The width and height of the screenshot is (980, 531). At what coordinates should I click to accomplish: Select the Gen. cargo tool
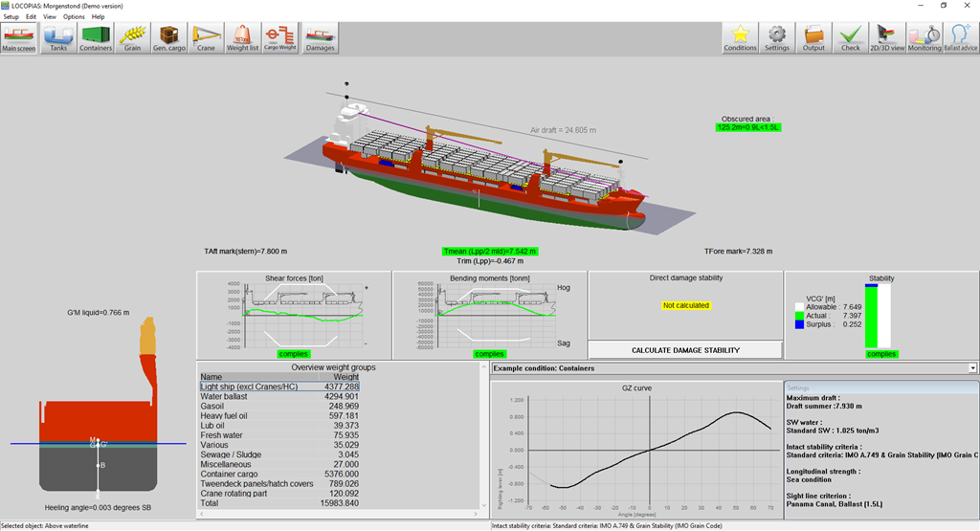(x=169, y=38)
